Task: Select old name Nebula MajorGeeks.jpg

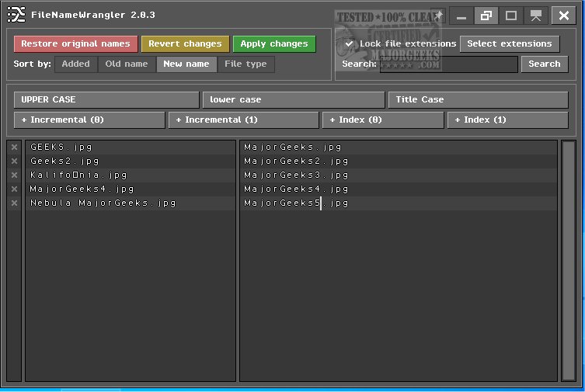Action: pos(131,203)
